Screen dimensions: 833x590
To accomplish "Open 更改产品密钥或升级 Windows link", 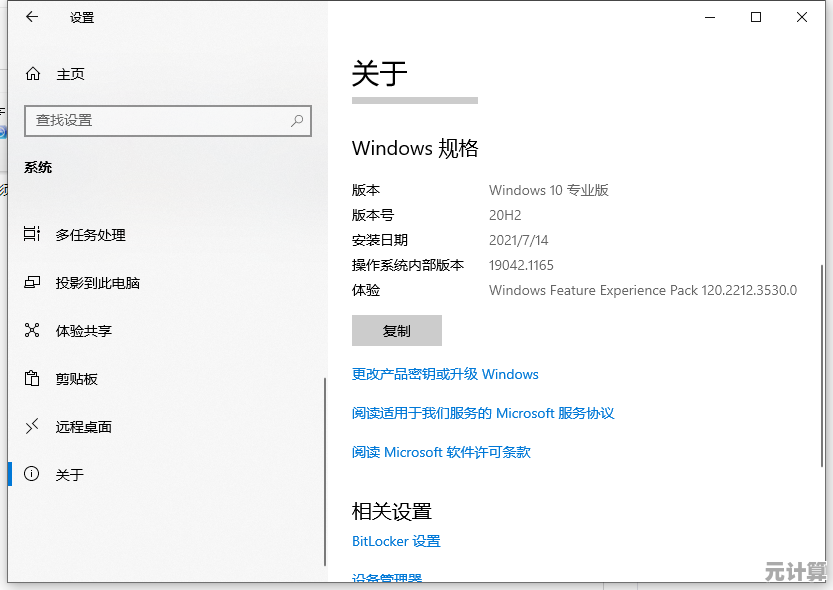I will tap(445, 374).
